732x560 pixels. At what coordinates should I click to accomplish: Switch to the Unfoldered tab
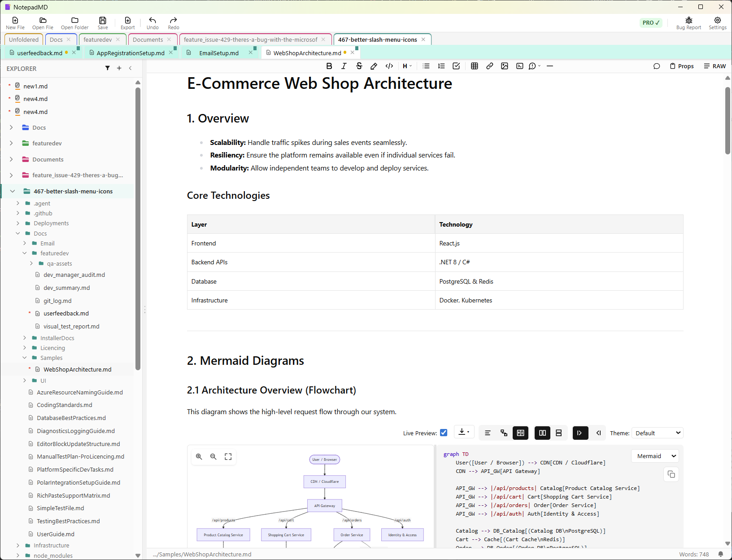(x=24, y=39)
